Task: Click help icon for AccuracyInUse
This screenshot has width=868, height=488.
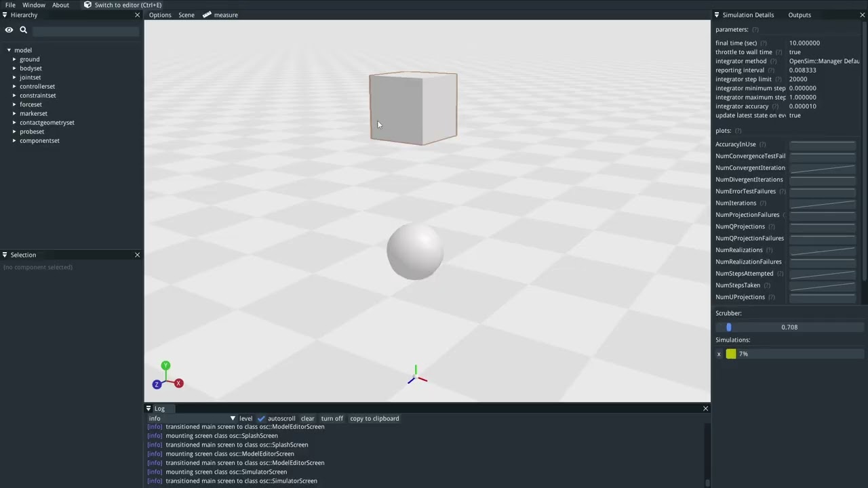Action: click(762, 144)
